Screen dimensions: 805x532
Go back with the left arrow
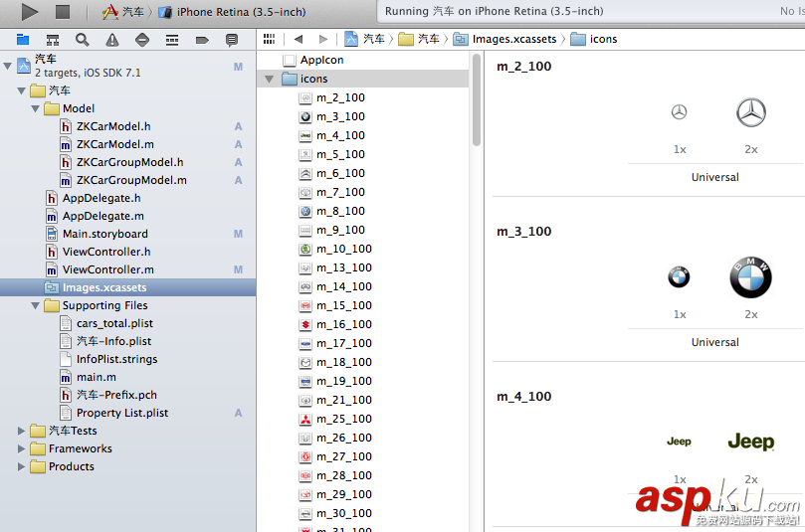coord(299,39)
